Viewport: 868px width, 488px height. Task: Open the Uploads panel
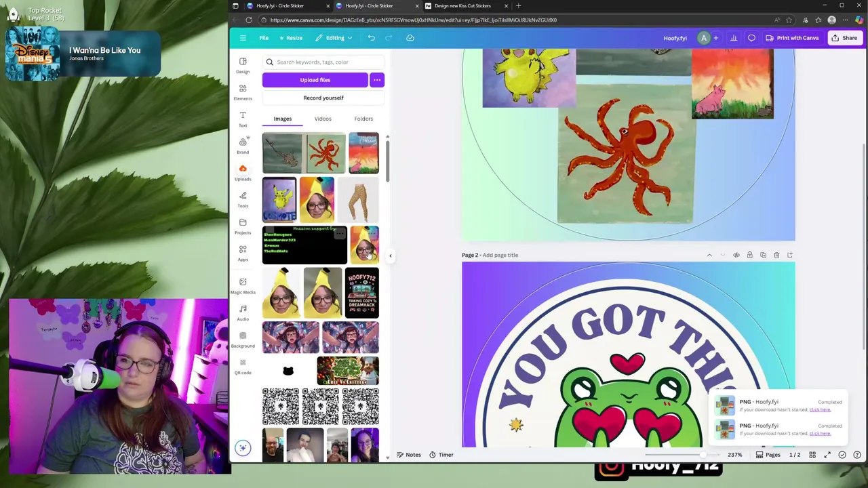click(x=243, y=173)
